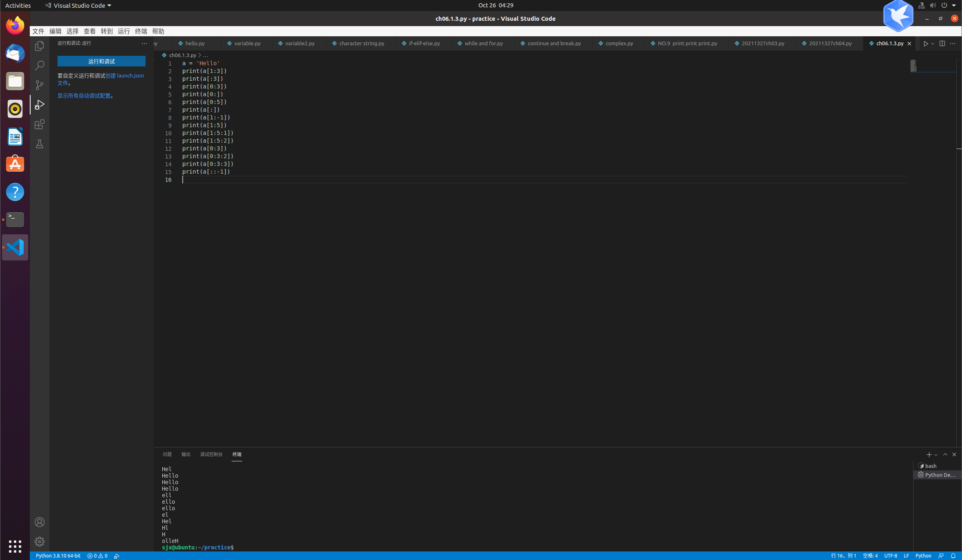Screen dimensions: 962x560
Task: Open the 终端 menu in menu bar
Action: click(x=141, y=31)
